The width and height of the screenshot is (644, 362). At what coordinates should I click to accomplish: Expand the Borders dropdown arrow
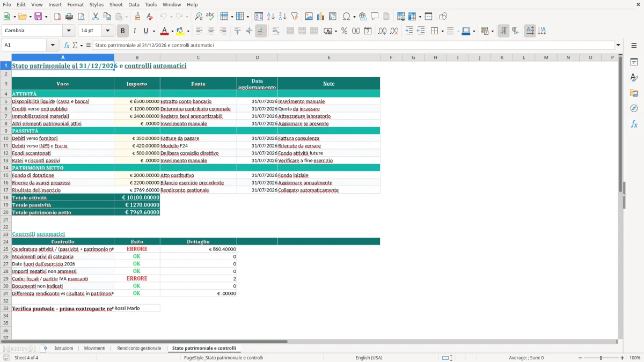442,31
